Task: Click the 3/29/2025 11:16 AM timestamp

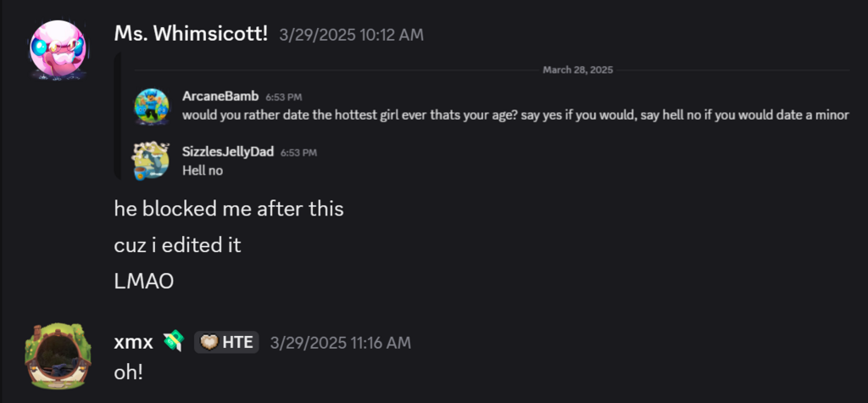Action: coord(340,343)
